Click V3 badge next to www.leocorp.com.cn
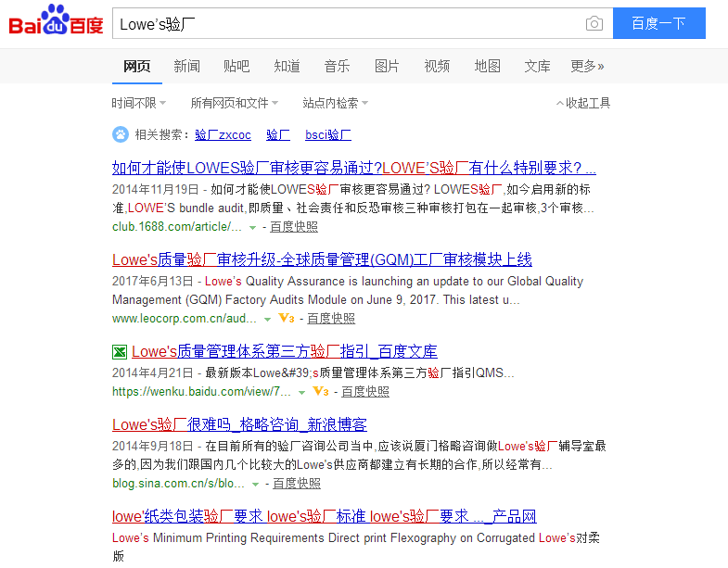 tap(286, 319)
